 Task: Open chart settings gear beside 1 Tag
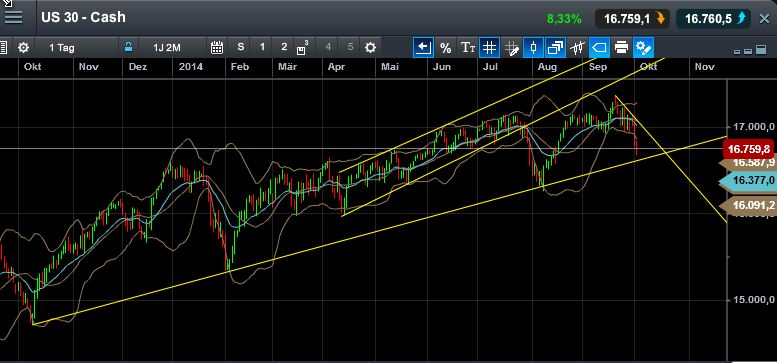(x=23, y=48)
